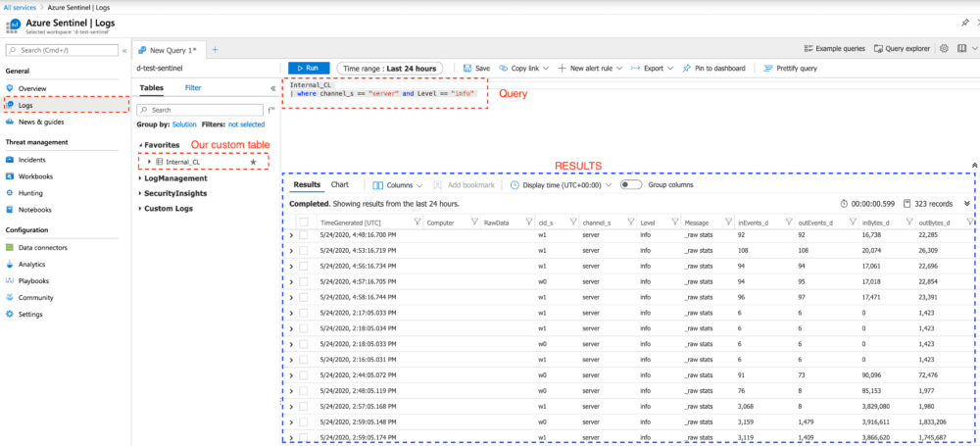Expand the SecurityInsights group

(140, 194)
